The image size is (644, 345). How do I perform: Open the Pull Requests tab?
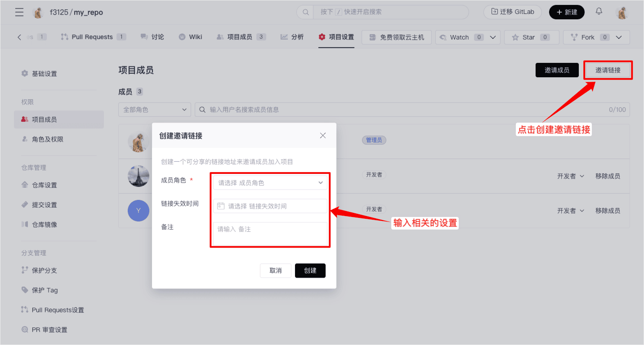[93, 37]
